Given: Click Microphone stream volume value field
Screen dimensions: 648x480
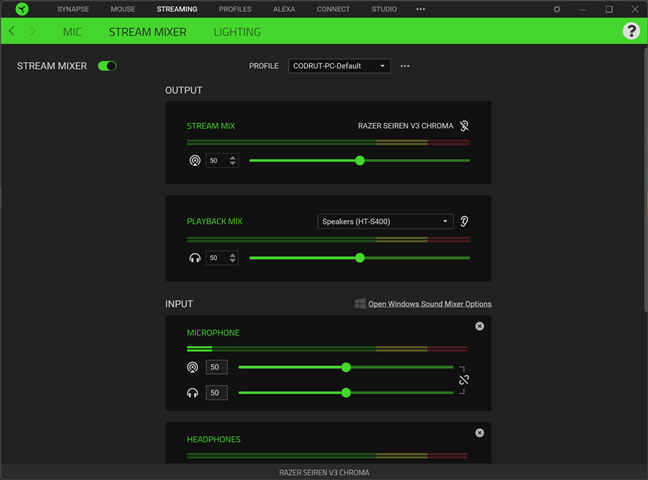Looking at the screenshot, I should [x=217, y=367].
